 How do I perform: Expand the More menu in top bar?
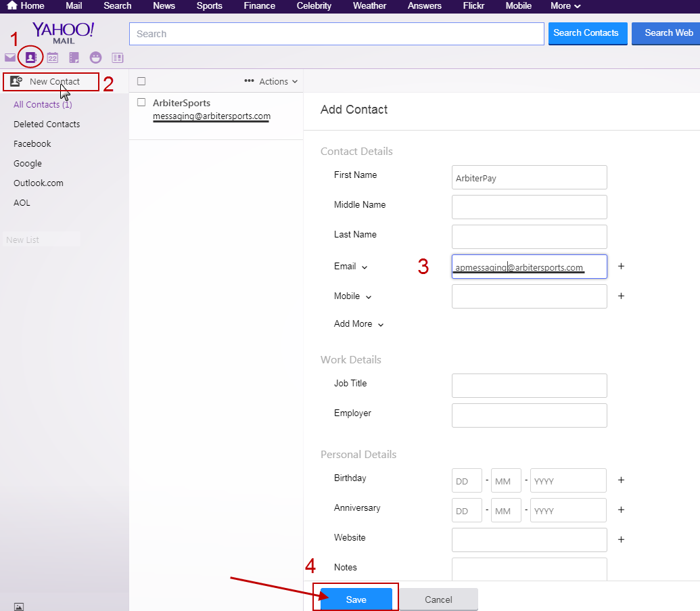[565, 6]
